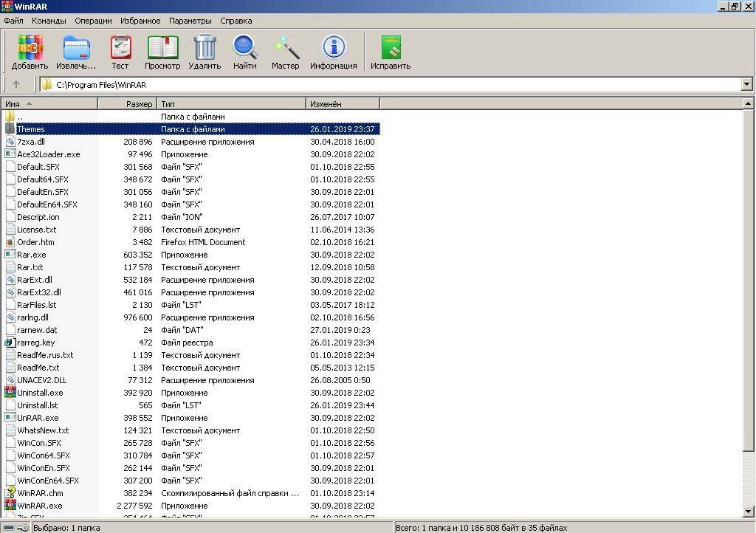
Task: Sort by the Тип column header
Action: coord(232,103)
